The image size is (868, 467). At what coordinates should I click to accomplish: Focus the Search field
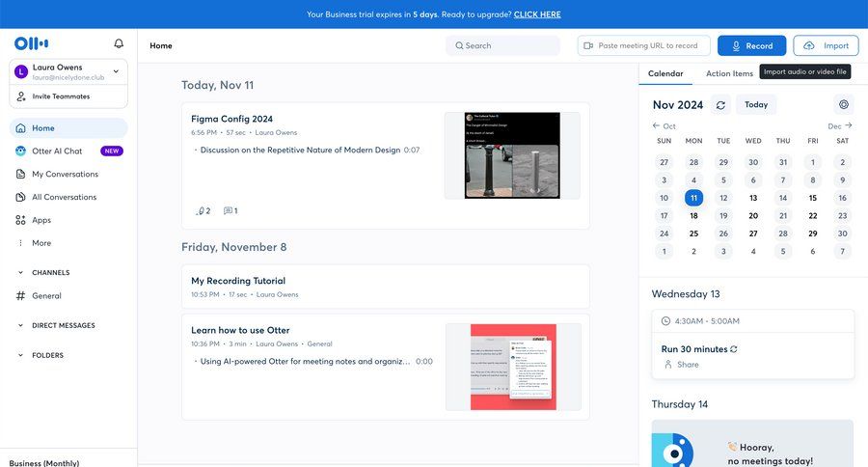click(502, 45)
